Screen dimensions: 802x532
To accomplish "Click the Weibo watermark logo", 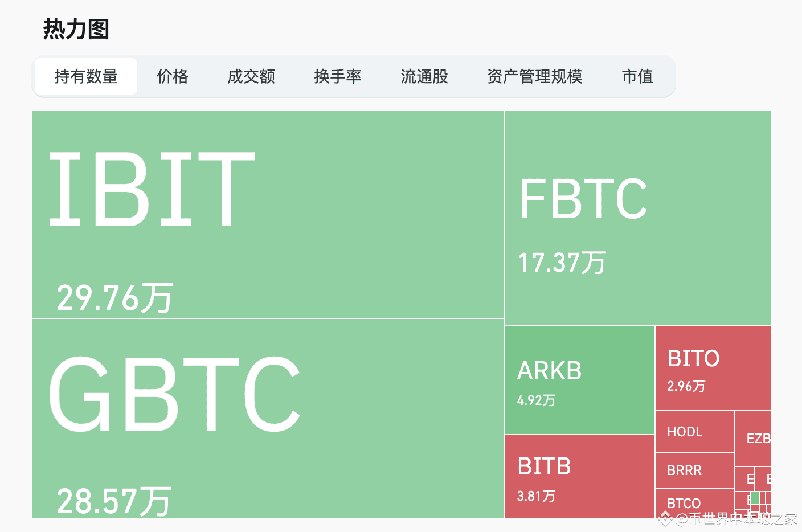I will coord(665,518).
